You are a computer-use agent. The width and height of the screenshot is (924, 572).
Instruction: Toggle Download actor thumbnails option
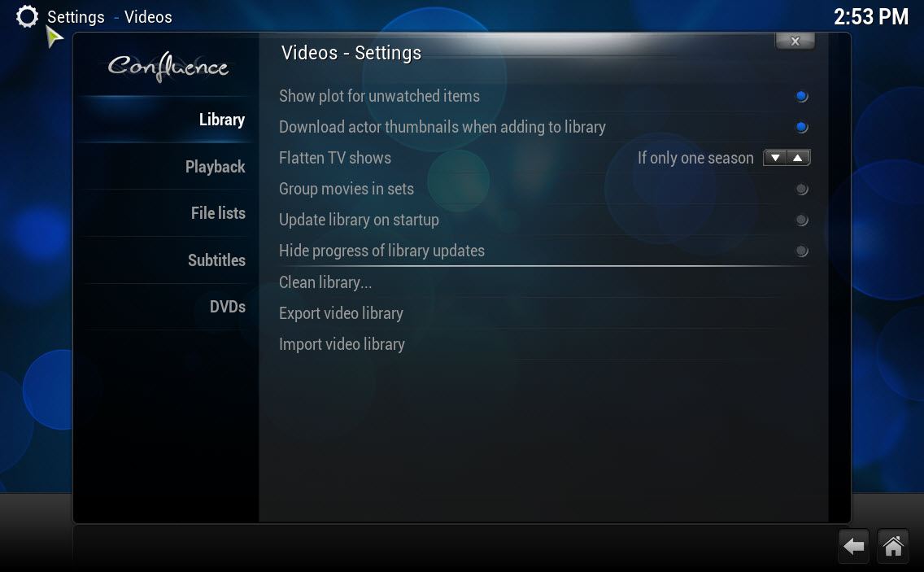(801, 127)
